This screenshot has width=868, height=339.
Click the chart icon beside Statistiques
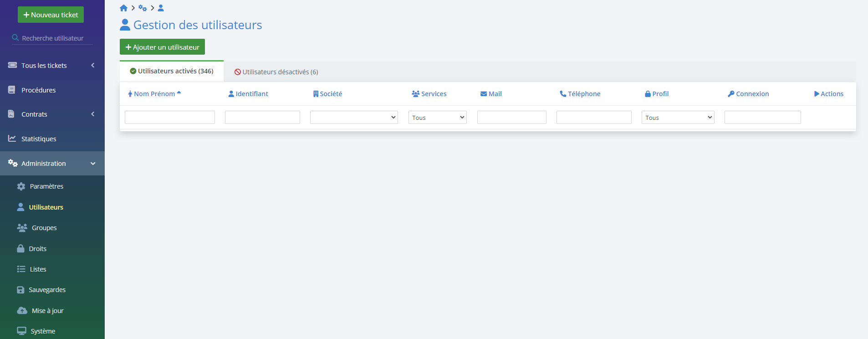(12, 138)
